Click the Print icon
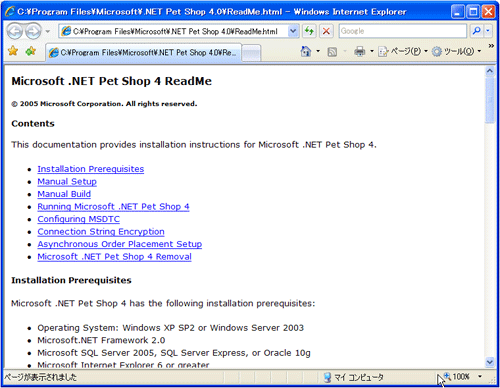Screen dimensions: 500x388 click(359, 51)
